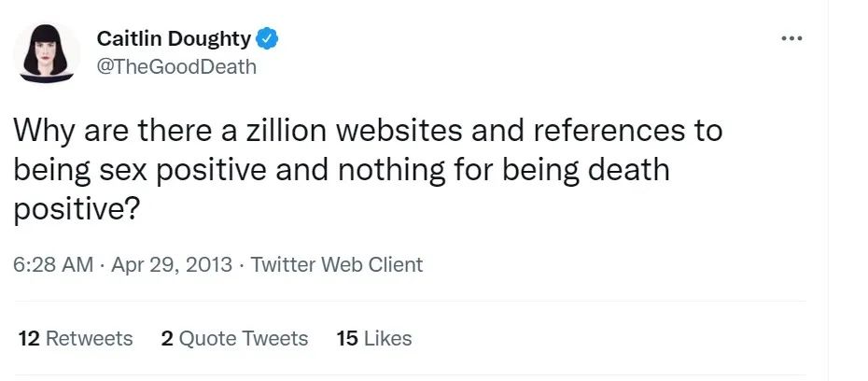
Task: Click the tweet line starting "being sex positive"
Action: [343, 170]
